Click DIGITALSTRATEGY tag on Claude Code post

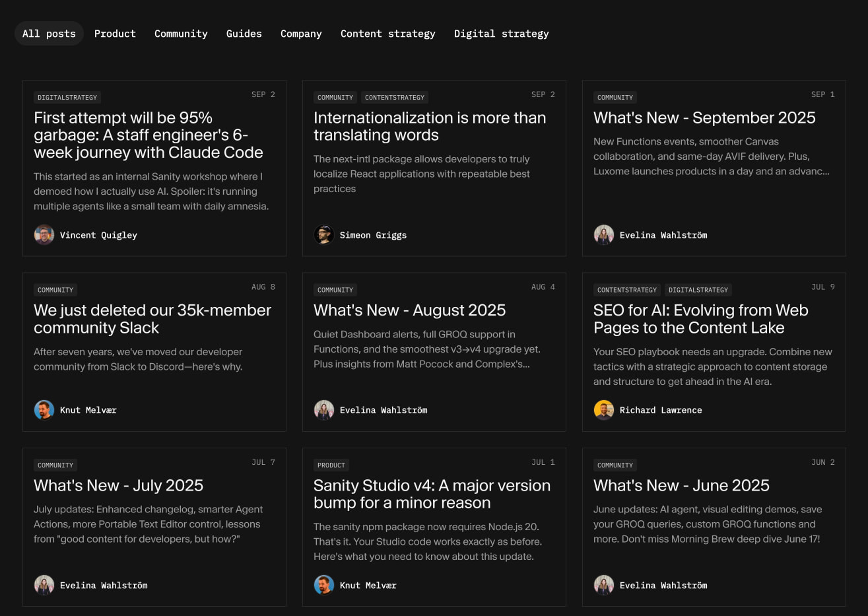(x=67, y=98)
